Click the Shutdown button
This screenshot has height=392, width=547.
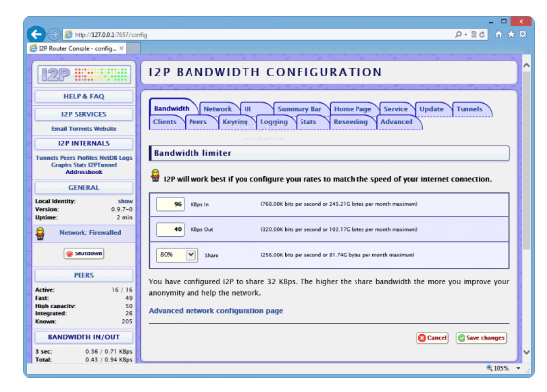pos(83,253)
